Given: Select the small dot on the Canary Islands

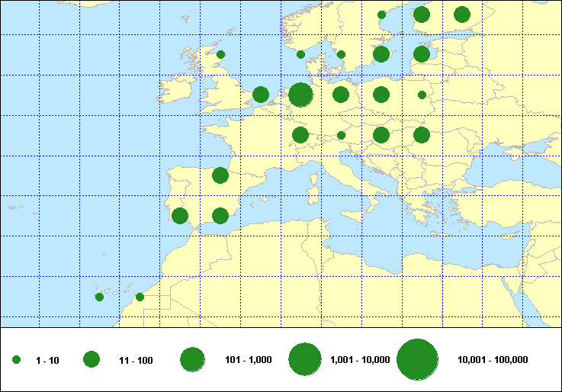Looking at the screenshot, I should [99, 297].
